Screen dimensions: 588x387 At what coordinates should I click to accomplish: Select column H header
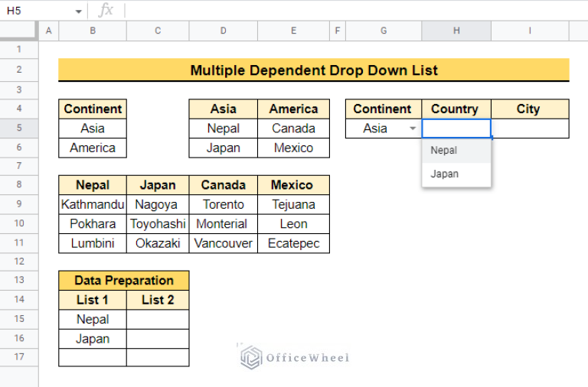456,31
